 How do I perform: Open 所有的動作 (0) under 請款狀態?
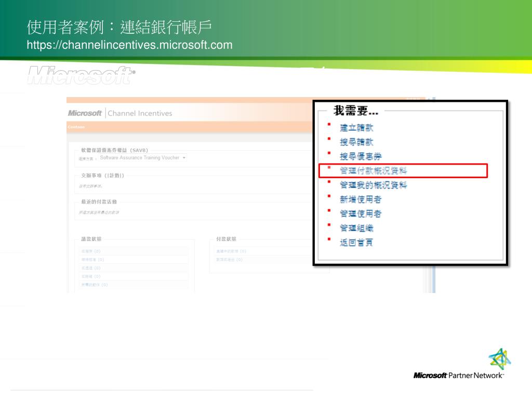[x=95, y=285]
